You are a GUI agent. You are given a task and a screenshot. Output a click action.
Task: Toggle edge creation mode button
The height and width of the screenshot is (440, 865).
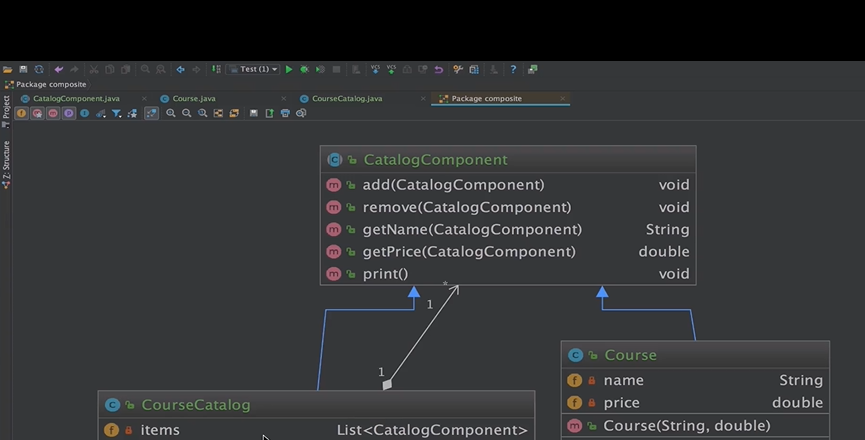coord(151,114)
